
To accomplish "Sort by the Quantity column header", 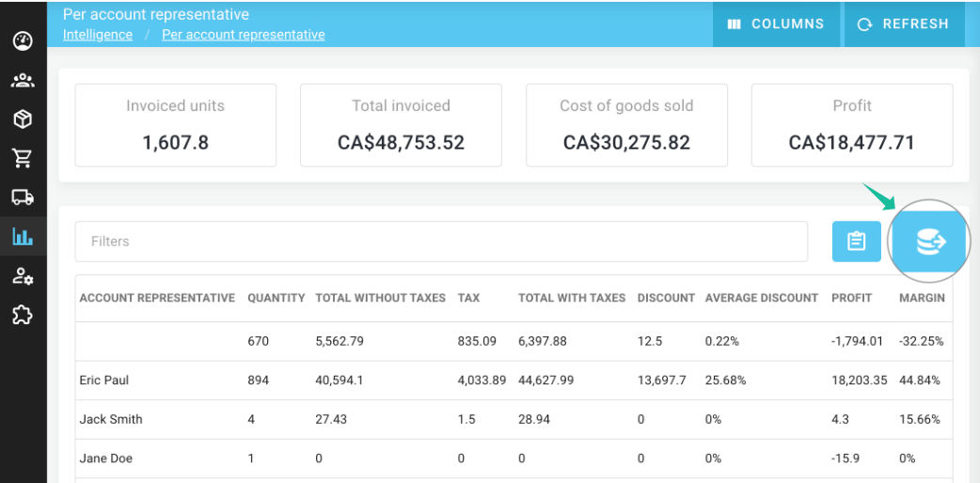I will pos(277,298).
